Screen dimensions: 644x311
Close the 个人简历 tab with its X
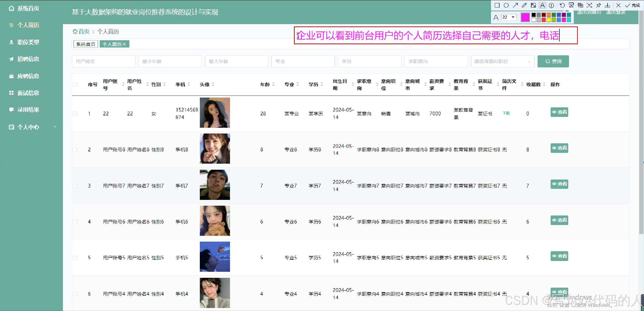click(x=124, y=44)
